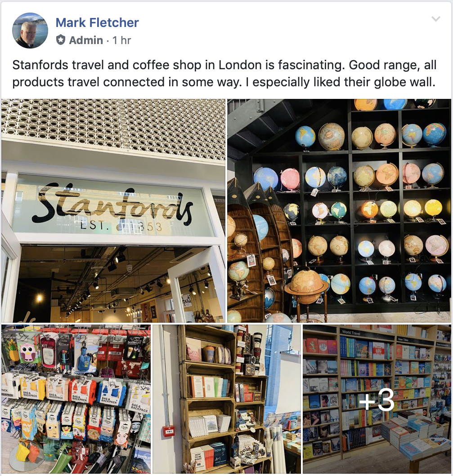Click the post text about Stanfords

(224, 73)
